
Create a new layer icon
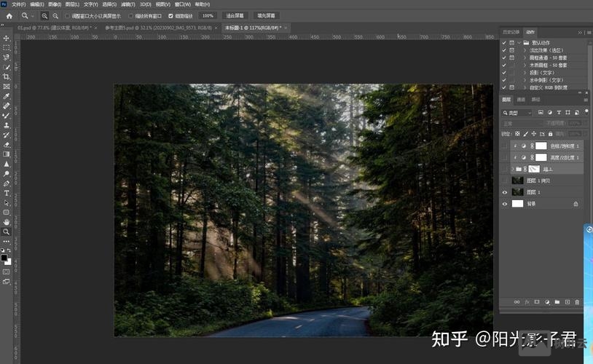(x=568, y=302)
